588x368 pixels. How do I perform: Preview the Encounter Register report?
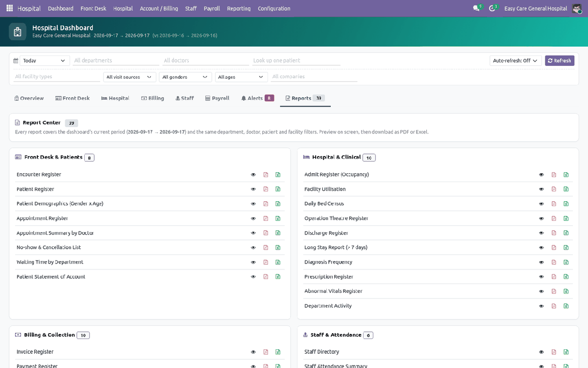tap(253, 175)
